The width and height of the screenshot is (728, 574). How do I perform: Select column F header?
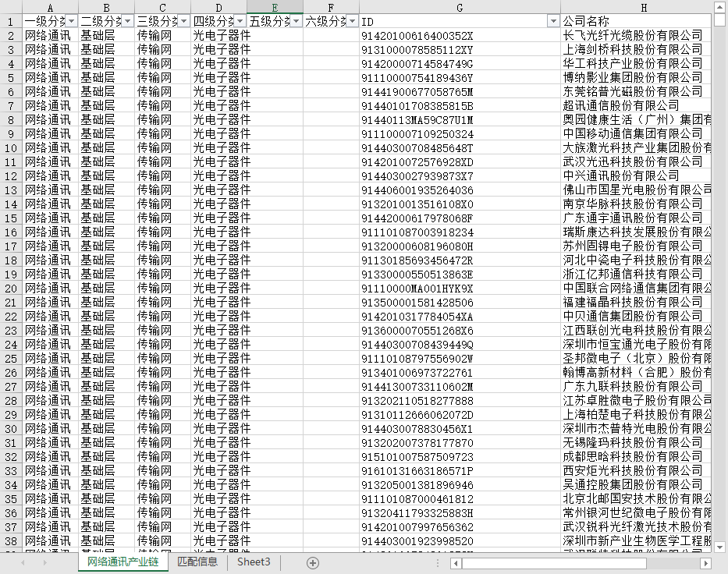pos(331,8)
